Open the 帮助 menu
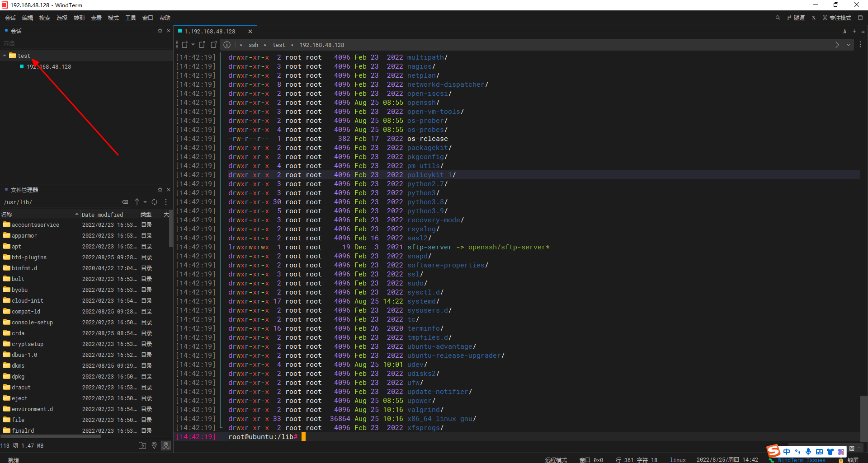 tap(165, 18)
